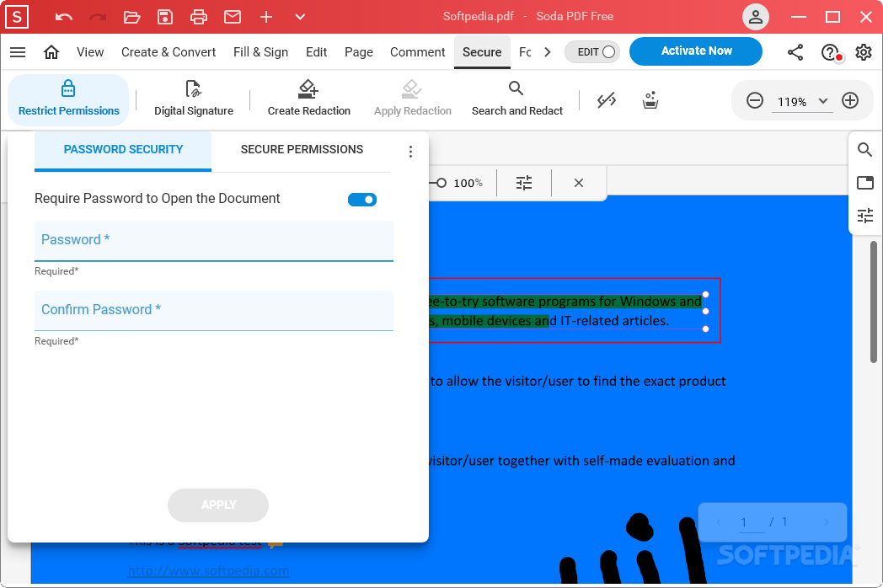
Task: Open the http://www.softpedia.com link
Action: (208, 570)
